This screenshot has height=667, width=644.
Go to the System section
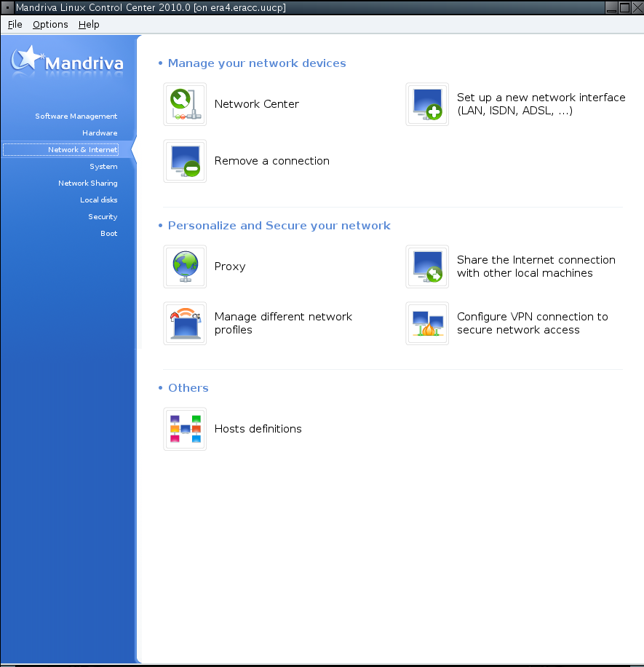pos(103,166)
